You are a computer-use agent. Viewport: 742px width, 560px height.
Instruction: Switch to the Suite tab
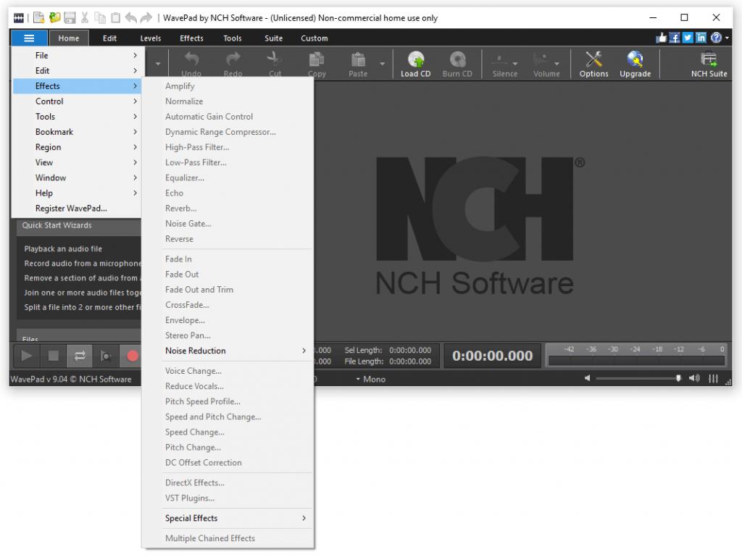[x=273, y=38]
